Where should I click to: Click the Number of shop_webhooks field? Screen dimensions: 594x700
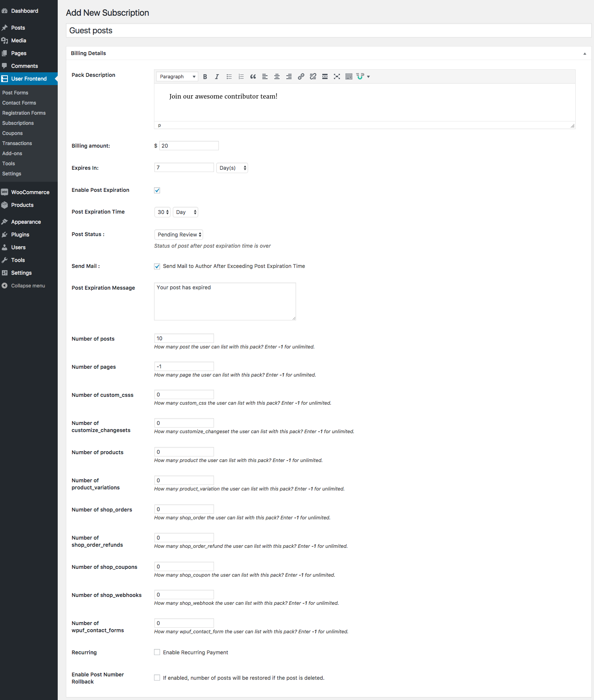coord(184,595)
